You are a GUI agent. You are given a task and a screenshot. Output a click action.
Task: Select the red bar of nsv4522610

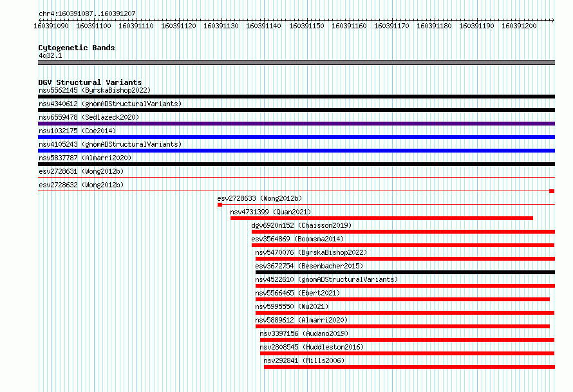click(405, 286)
